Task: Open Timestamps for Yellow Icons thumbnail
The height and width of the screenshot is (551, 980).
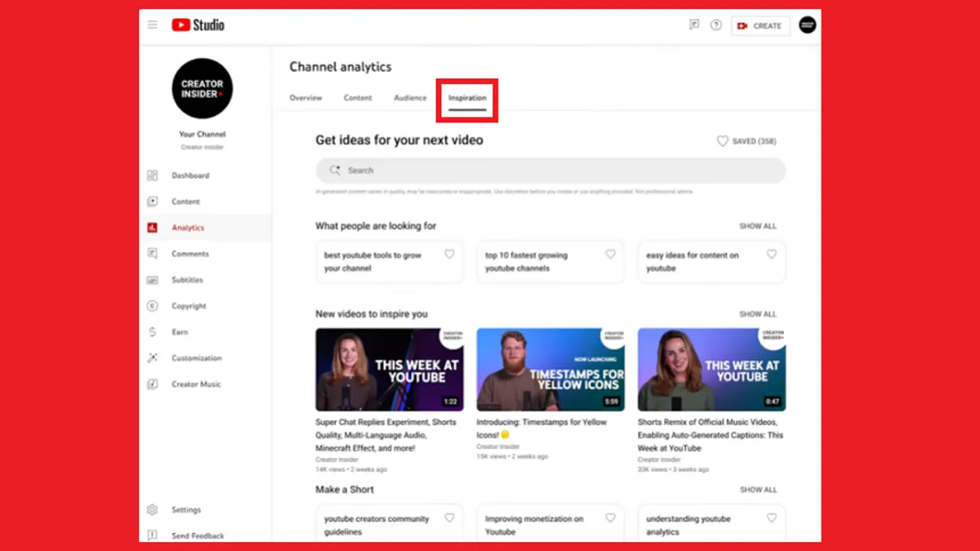Action: coord(550,370)
